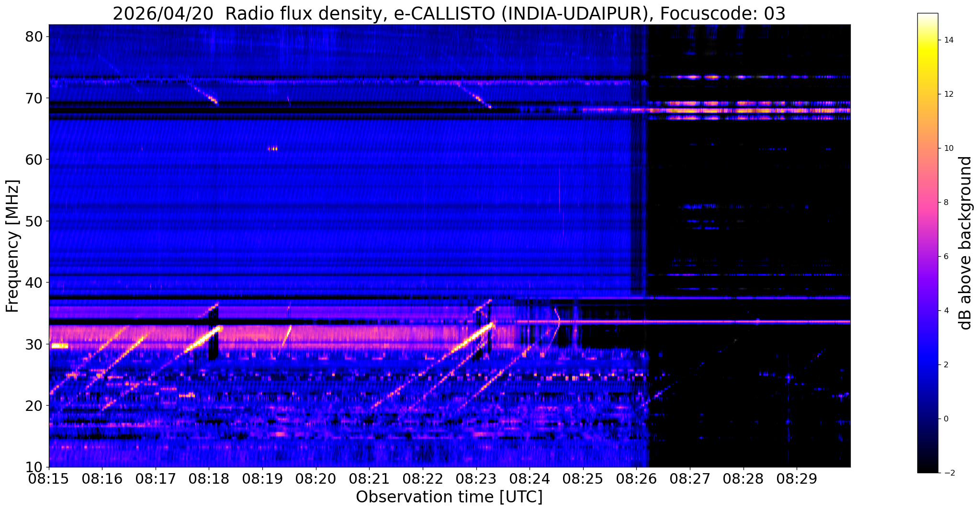Click the small bright spot near 08:19 at 62 MHz
The width and height of the screenshot is (980, 511).
pos(272,148)
